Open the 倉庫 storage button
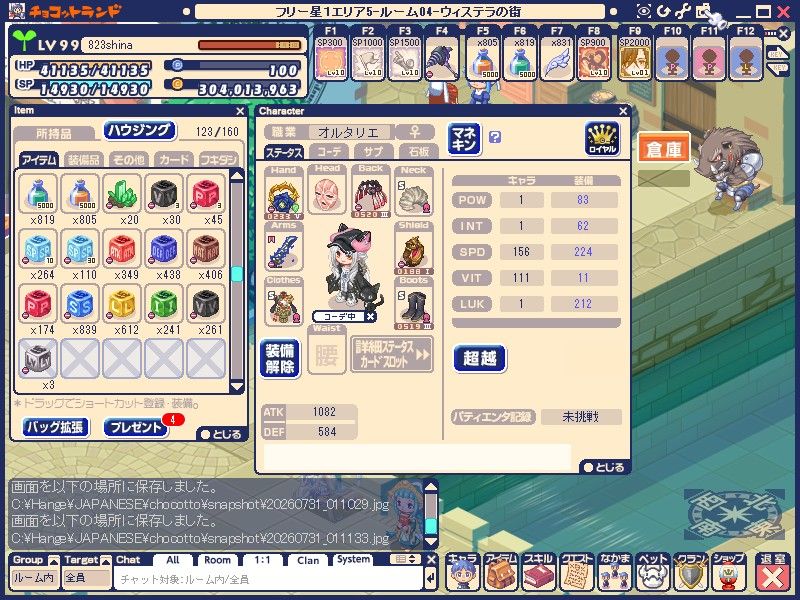This screenshot has width=800, height=600. coord(663,149)
